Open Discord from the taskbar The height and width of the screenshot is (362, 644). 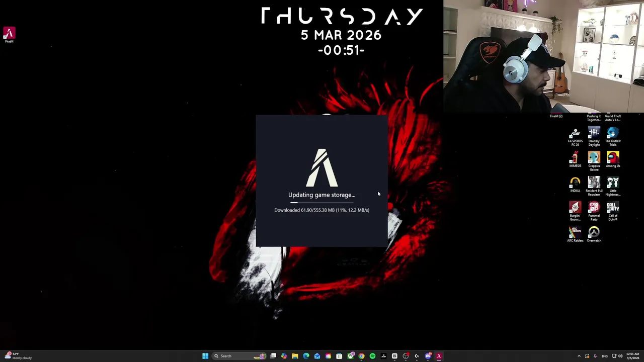[x=428, y=356]
